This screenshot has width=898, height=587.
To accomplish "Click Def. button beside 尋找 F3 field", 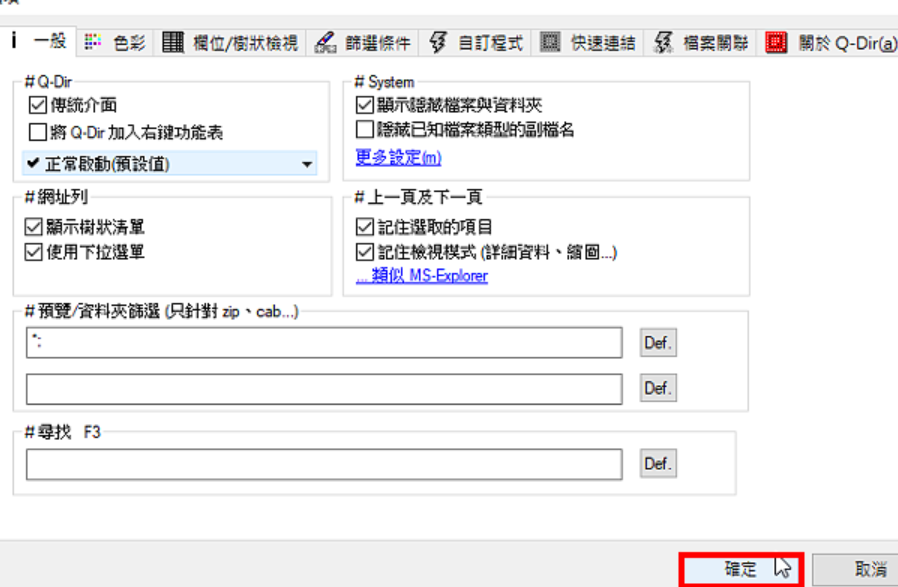I will point(658,463).
